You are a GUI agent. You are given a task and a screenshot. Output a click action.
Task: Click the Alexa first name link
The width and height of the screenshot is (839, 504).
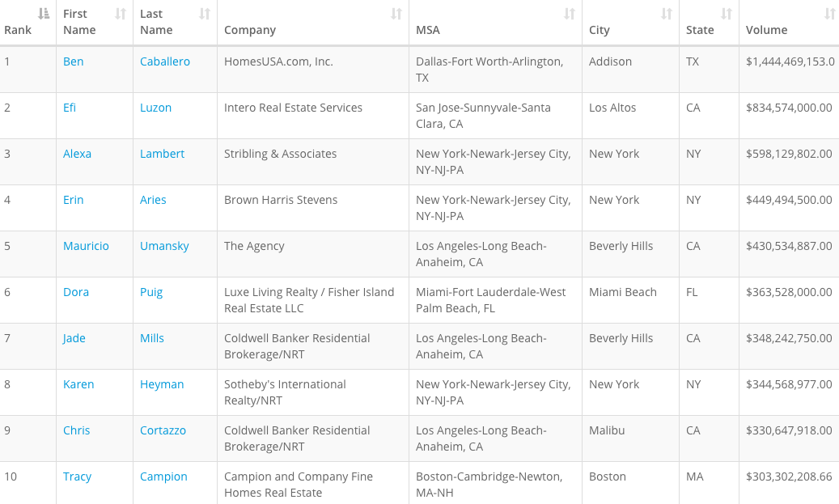click(78, 154)
